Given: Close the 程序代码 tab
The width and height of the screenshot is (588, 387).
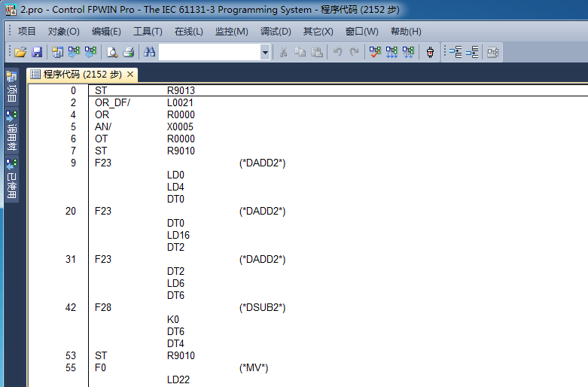Looking at the screenshot, I should pos(130,75).
